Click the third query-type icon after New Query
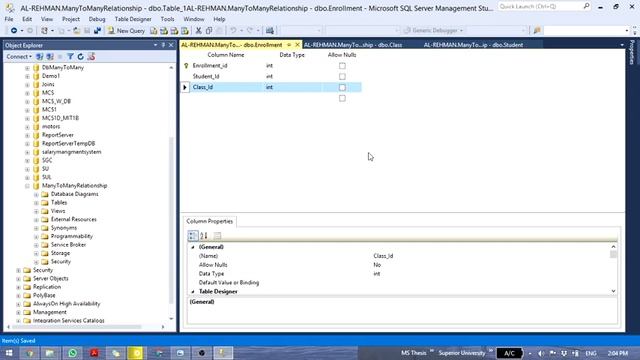Image resolution: width=640 pixels, height=360 pixels. coord(174,31)
